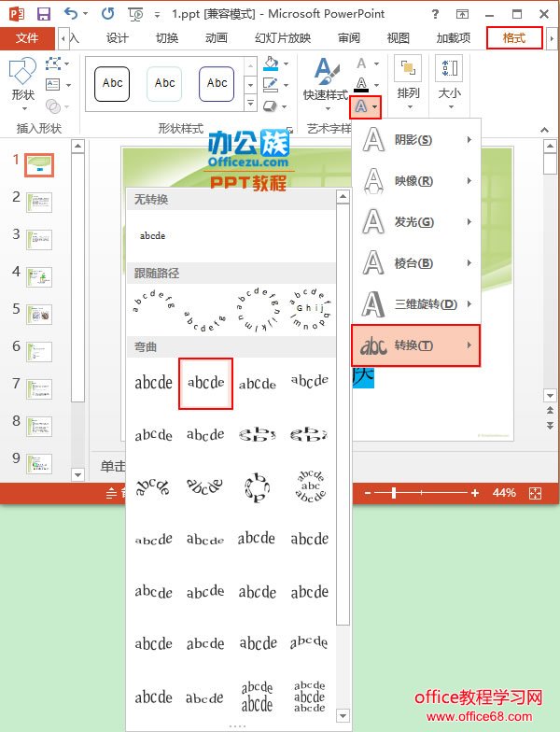The image size is (560, 732).
Task: Open the Arrange (排列) menu
Action: pos(408,82)
